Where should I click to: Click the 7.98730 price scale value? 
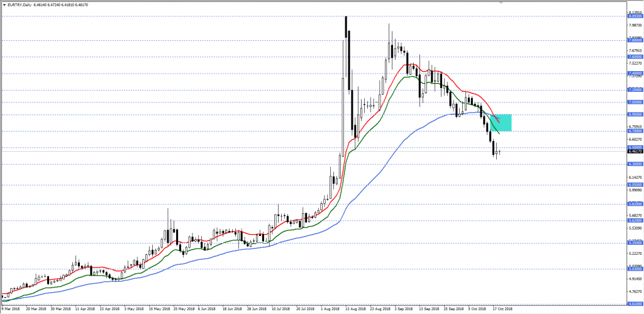[x=635, y=25]
